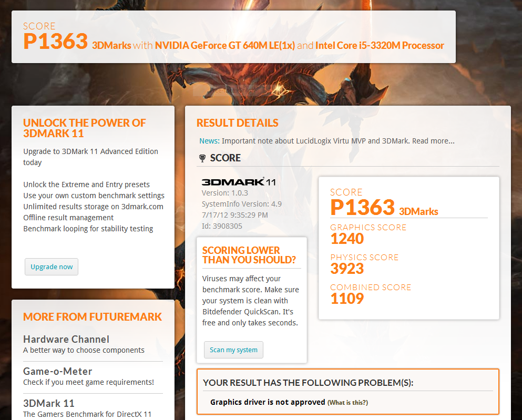The height and width of the screenshot is (420, 522).
Task: Click the GRAPHICS SCORE label
Action: (x=368, y=227)
